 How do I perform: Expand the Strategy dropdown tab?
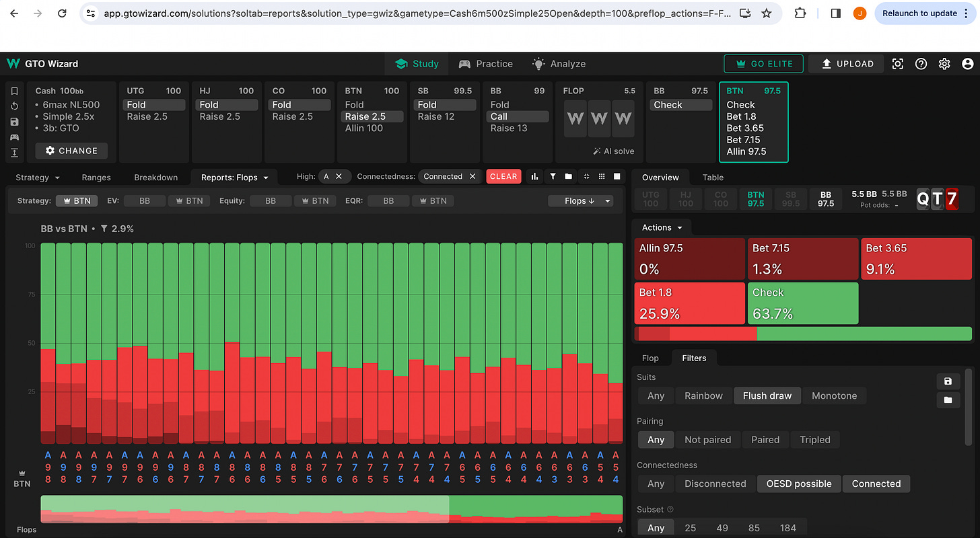coord(38,178)
